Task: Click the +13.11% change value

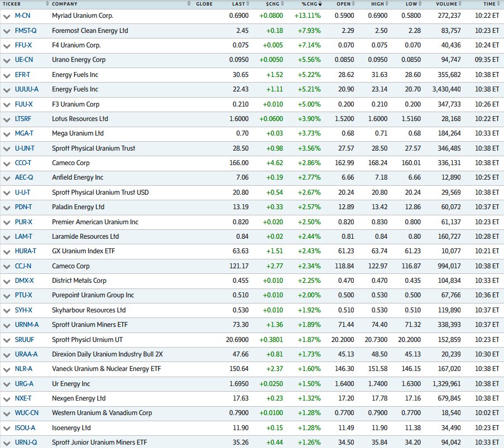Action: (308, 16)
